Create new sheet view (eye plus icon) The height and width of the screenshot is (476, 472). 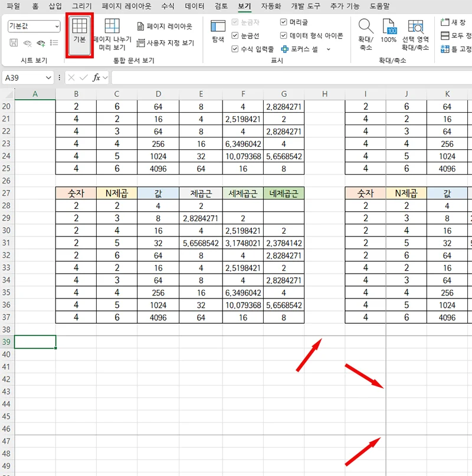pyautogui.click(x=41, y=43)
